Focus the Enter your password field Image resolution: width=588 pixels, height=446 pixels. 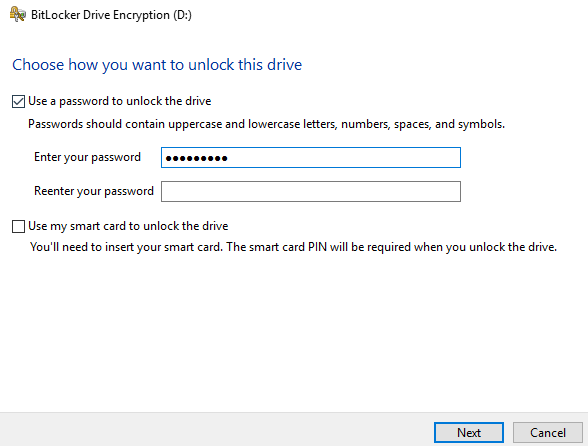[311, 158]
